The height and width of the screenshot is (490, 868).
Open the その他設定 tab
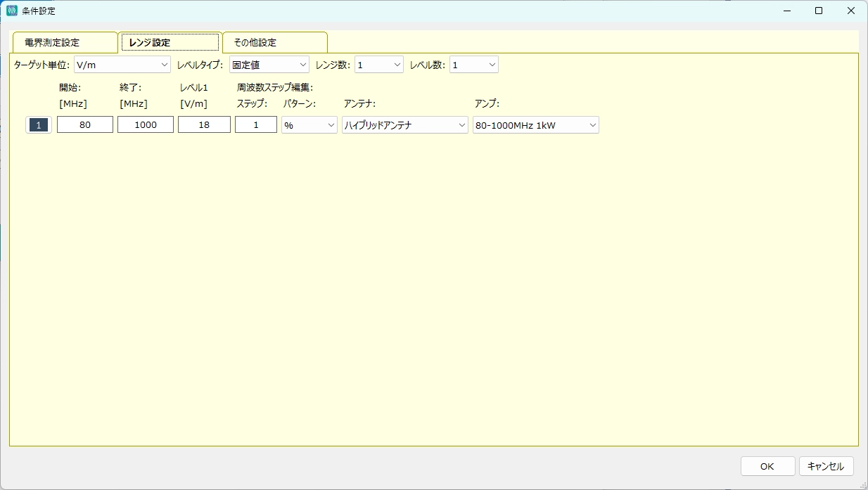point(274,42)
